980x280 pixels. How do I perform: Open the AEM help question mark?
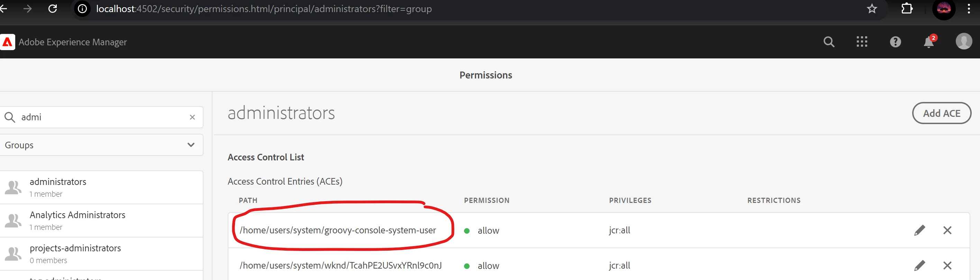pyautogui.click(x=895, y=42)
